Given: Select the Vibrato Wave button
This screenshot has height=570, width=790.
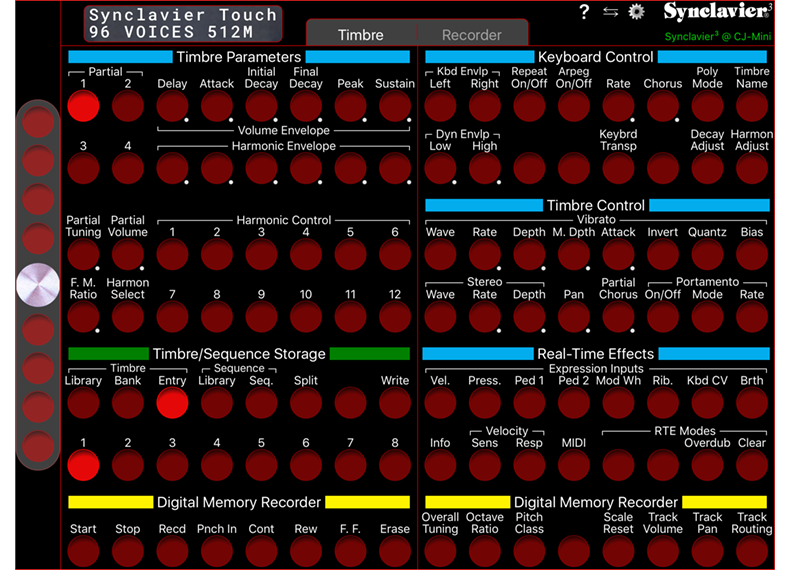Looking at the screenshot, I should [x=440, y=255].
